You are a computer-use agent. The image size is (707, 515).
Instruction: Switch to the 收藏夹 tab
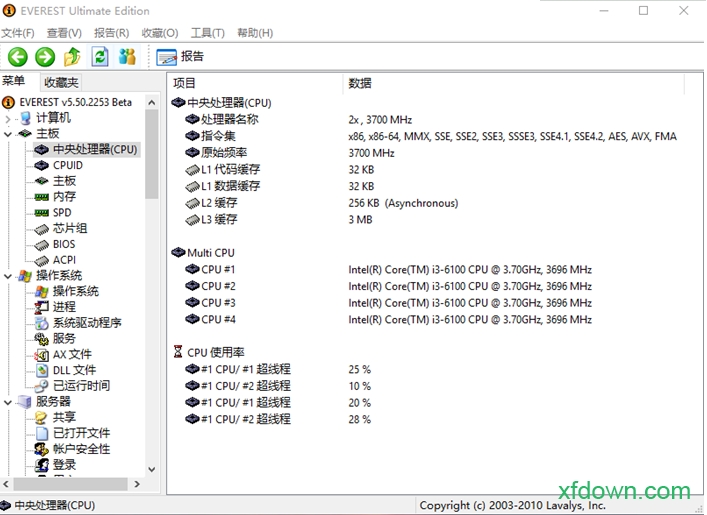(x=61, y=82)
